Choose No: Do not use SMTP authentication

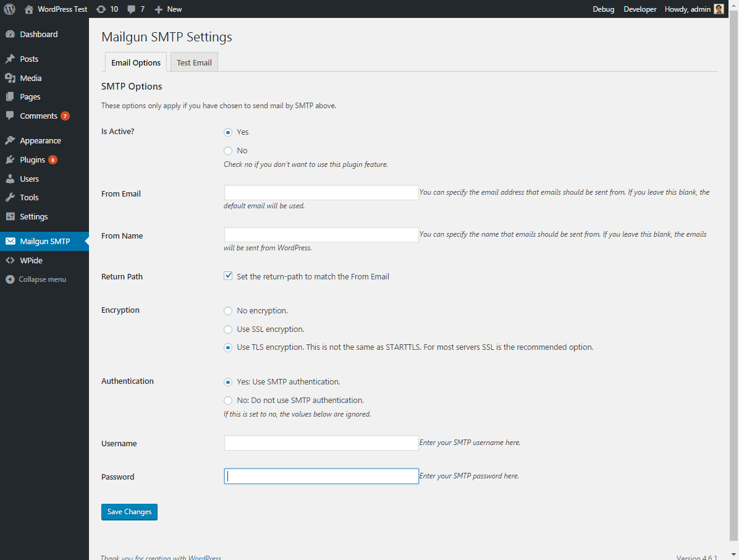tap(228, 400)
